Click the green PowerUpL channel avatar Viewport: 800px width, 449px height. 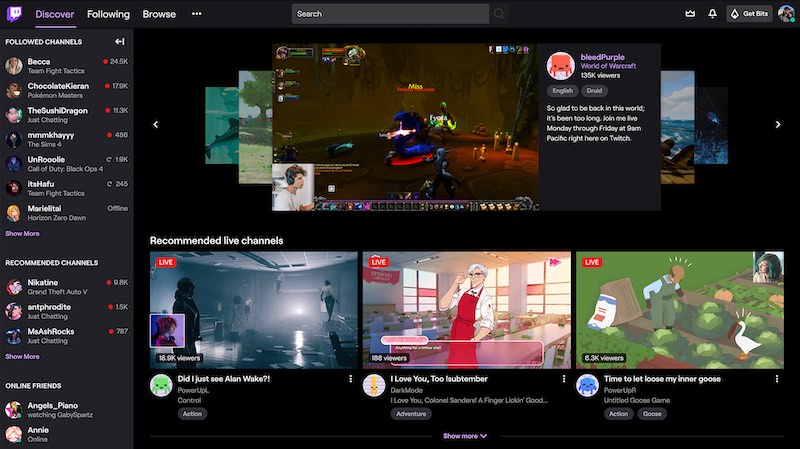click(x=161, y=385)
